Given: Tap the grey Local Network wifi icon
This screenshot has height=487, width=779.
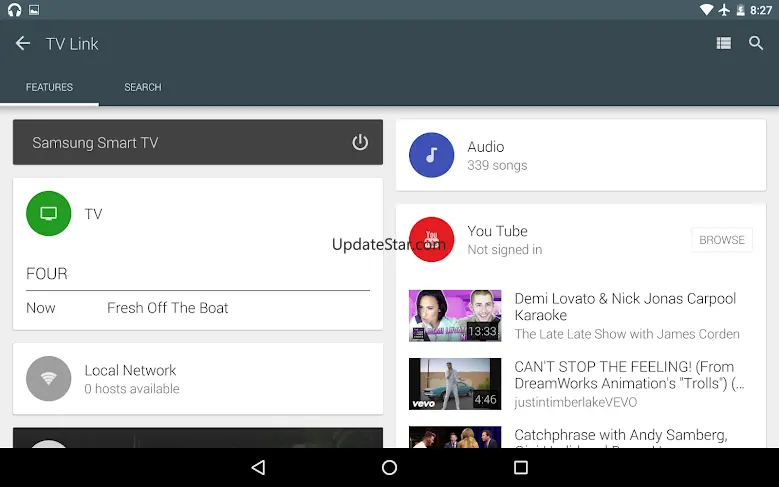Looking at the screenshot, I should (48, 379).
